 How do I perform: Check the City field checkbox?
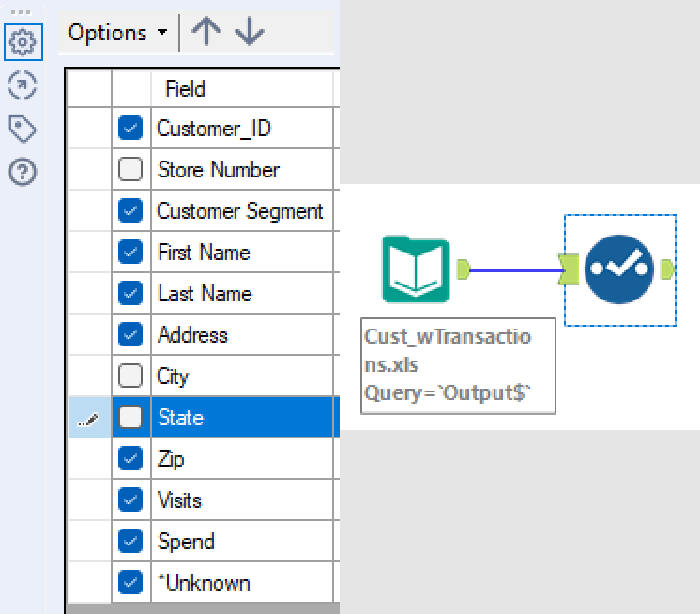[x=130, y=376]
